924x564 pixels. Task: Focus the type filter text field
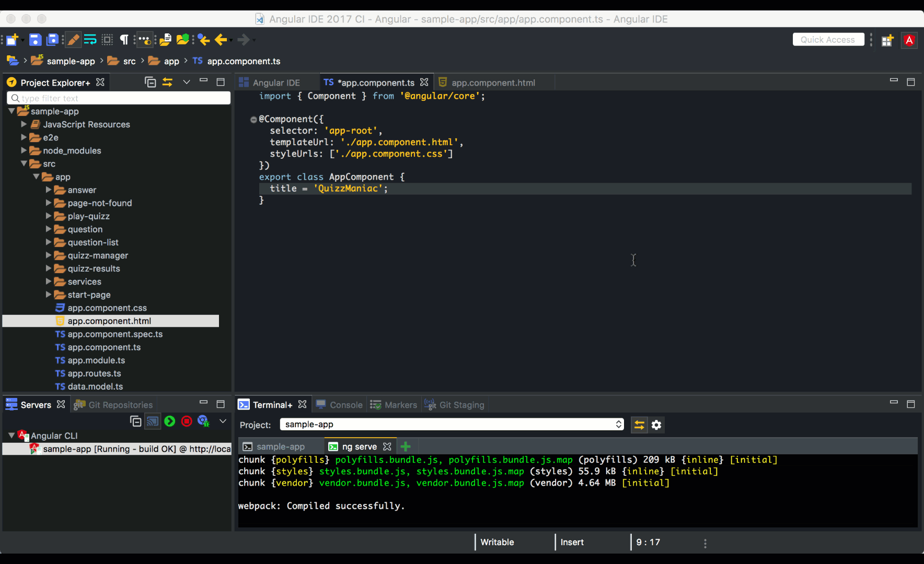pyautogui.click(x=119, y=98)
